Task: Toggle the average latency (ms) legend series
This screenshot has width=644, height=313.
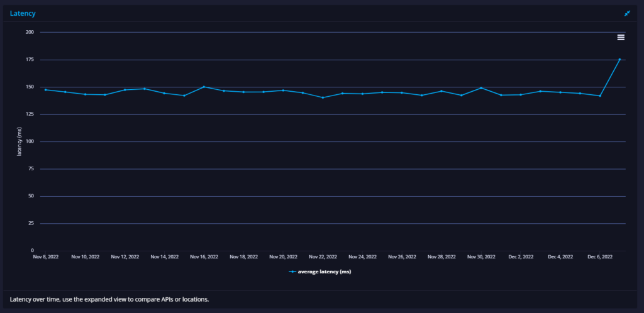Action: [x=320, y=272]
